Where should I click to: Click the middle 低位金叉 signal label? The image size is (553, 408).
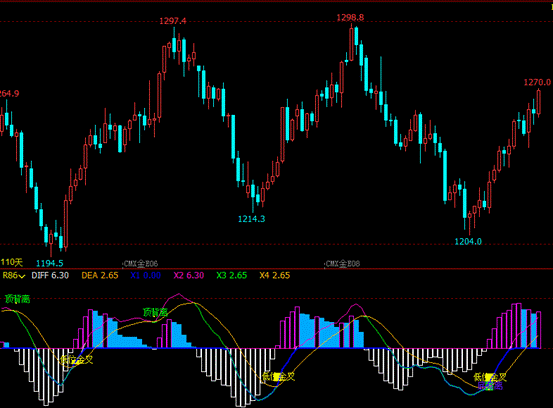click(x=279, y=377)
